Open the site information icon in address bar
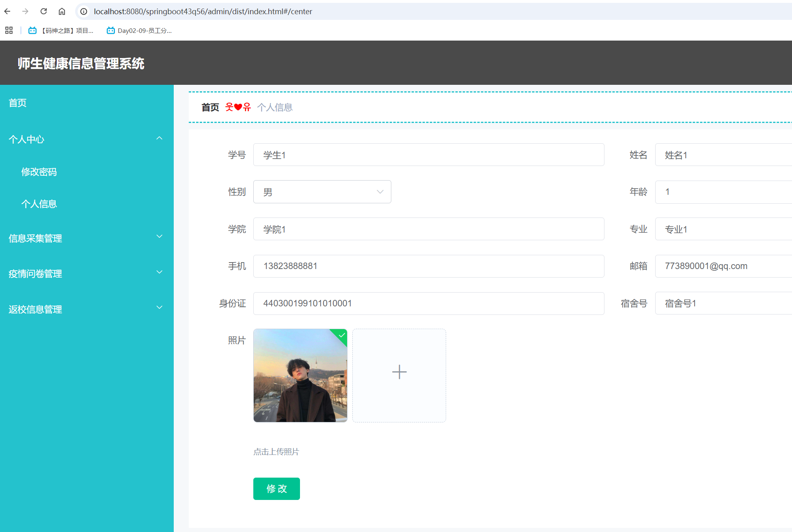The height and width of the screenshot is (532, 792). [83, 11]
